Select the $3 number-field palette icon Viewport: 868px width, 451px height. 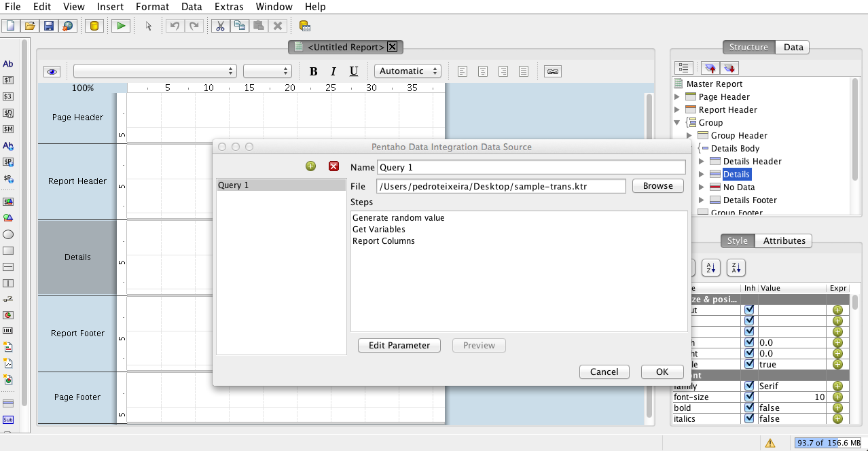(x=8, y=96)
